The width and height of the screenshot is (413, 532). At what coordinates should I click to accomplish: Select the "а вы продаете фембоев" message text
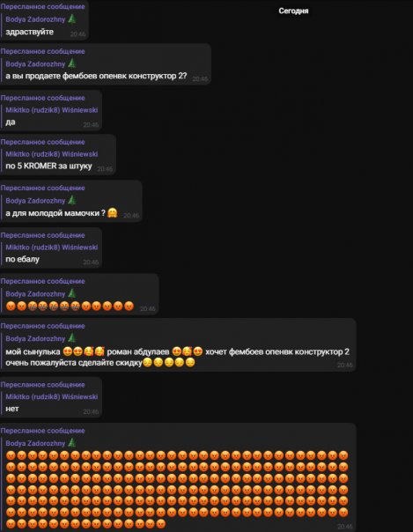[96, 76]
